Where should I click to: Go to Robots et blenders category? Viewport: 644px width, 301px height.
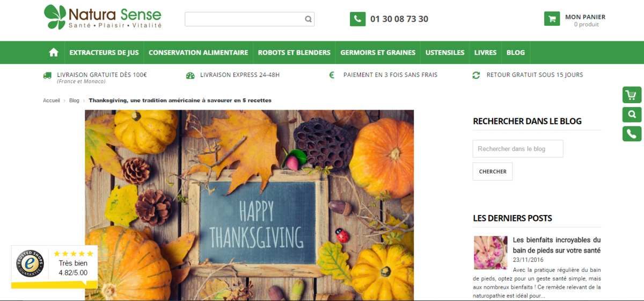(294, 53)
